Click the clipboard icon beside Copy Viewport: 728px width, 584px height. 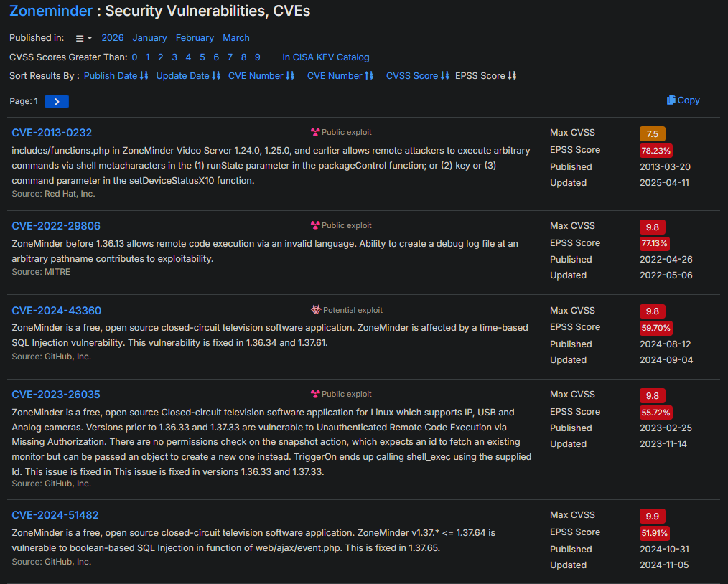point(671,100)
